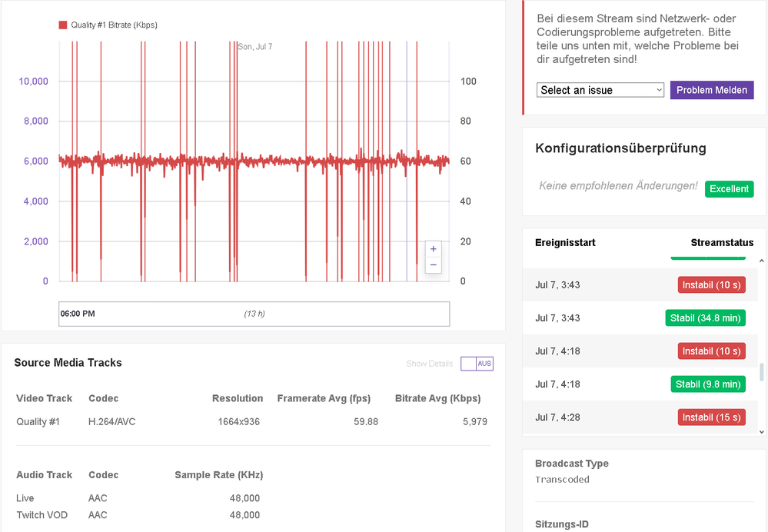Click the red Quality #1 Bitrate legend square
The height and width of the screenshot is (532, 768).
click(x=63, y=25)
